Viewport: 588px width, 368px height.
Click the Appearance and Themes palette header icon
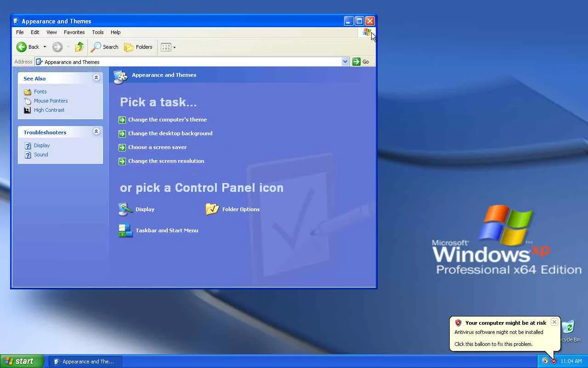click(120, 76)
